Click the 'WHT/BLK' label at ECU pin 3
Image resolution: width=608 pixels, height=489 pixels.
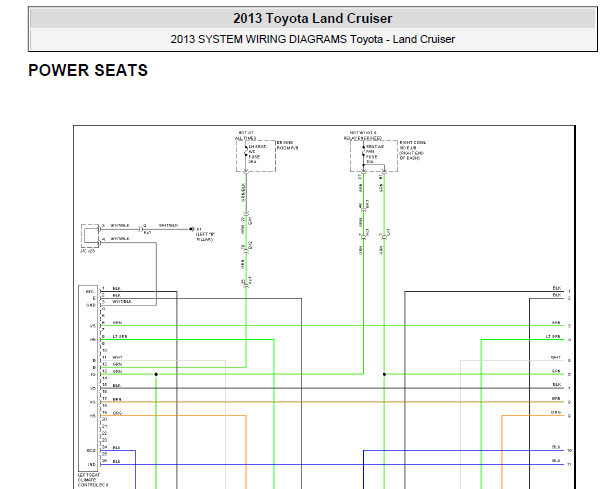[x=122, y=301]
